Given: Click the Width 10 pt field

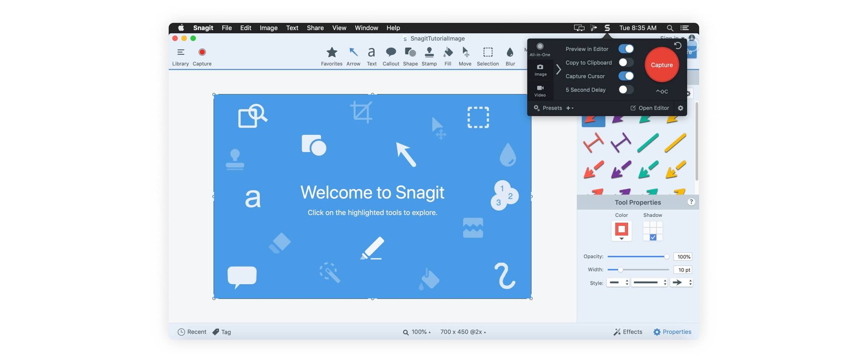Looking at the screenshot, I should click(683, 270).
